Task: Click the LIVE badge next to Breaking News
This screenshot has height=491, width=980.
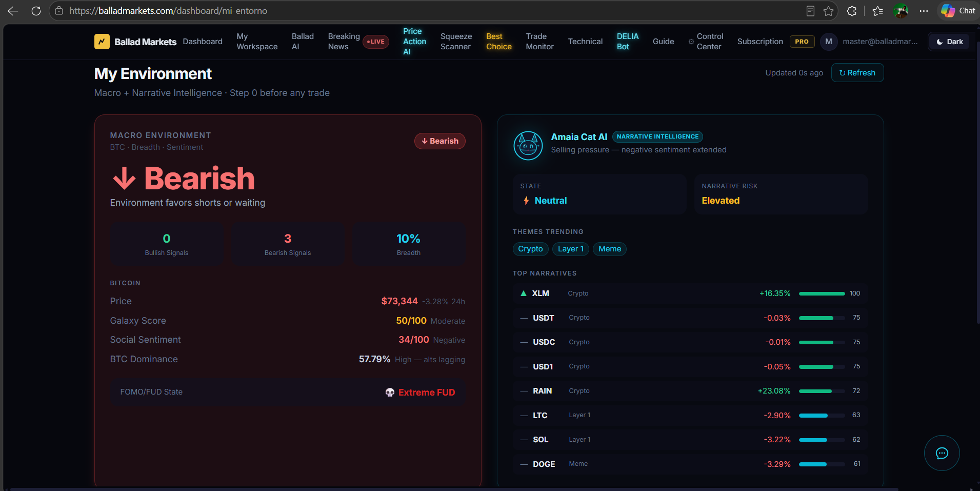Action: tap(376, 42)
